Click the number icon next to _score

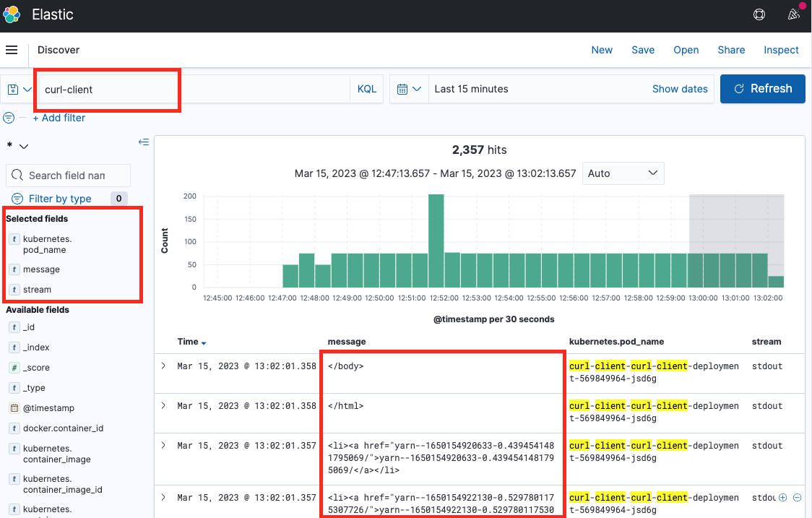(x=14, y=368)
